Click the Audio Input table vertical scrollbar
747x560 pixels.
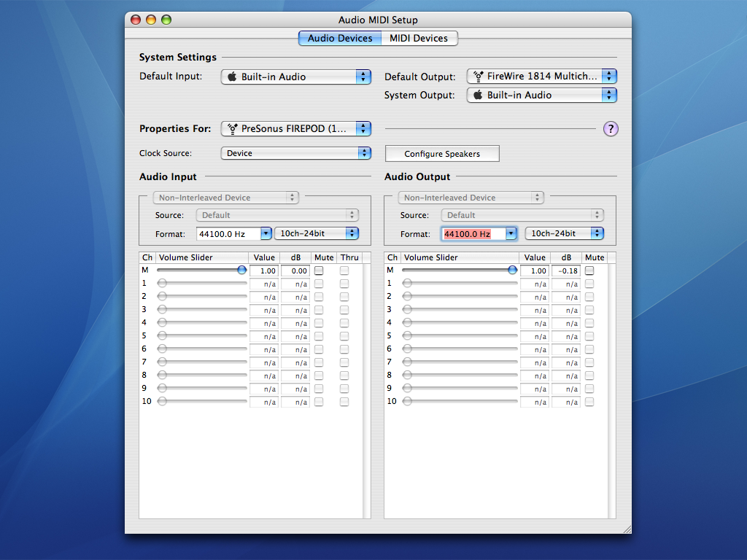(x=367, y=391)
